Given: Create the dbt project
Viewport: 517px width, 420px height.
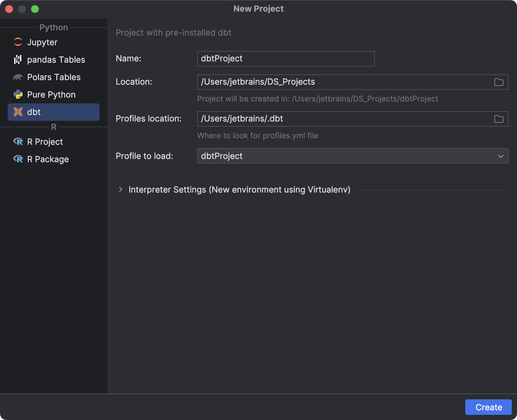Looking at the screenshot, I should click(488, 407).
